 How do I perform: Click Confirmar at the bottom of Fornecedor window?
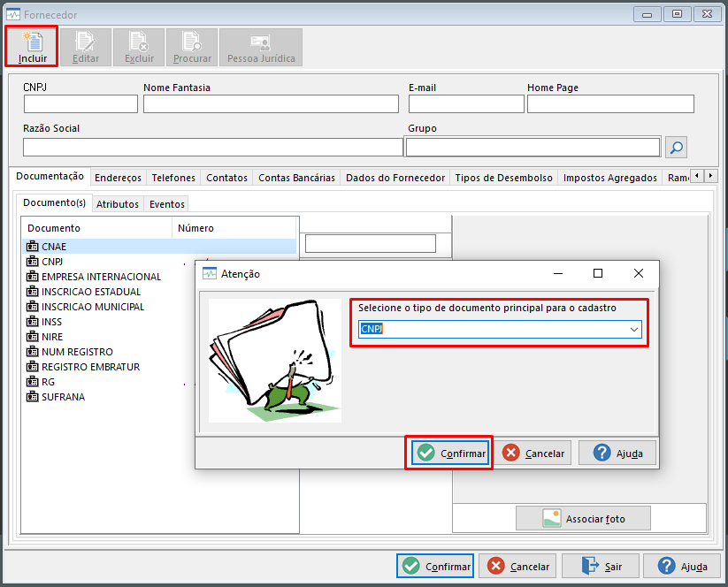pyautogui.click(x=435, y=566)
